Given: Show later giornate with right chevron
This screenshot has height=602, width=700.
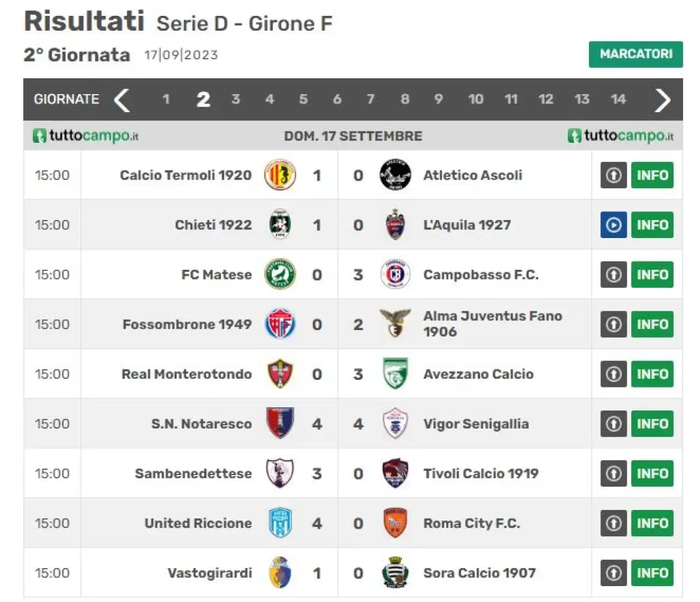Looking at the screenshot, I should [662, 100].
